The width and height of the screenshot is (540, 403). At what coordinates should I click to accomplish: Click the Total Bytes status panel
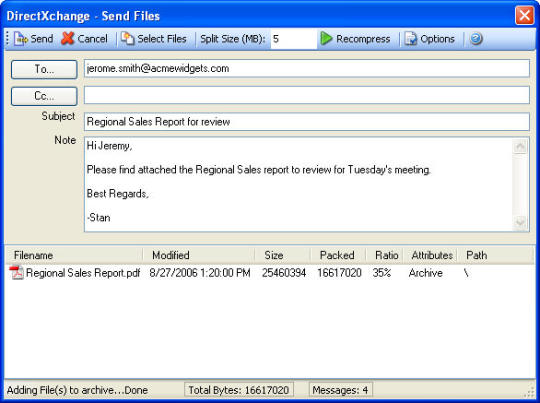[239, 390]
